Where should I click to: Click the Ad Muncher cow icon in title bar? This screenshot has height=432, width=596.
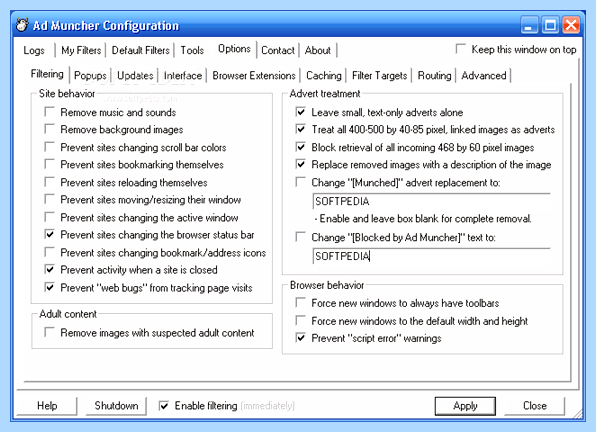point(22,25)
